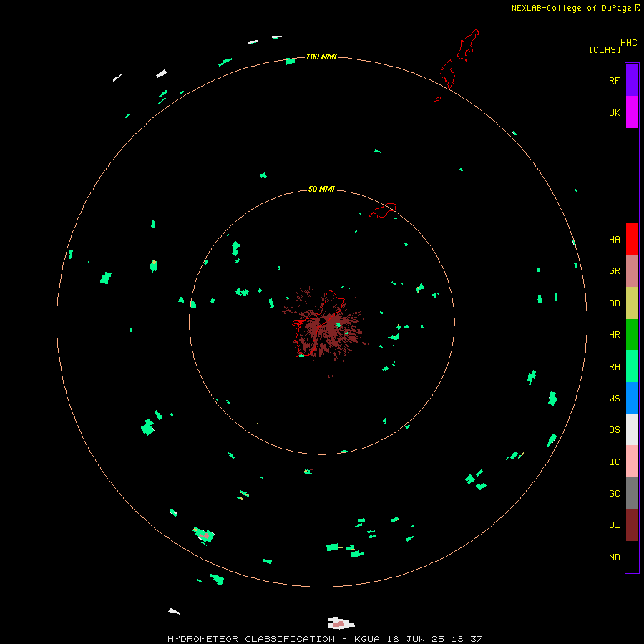Click the GC legend label

point(614,493)
